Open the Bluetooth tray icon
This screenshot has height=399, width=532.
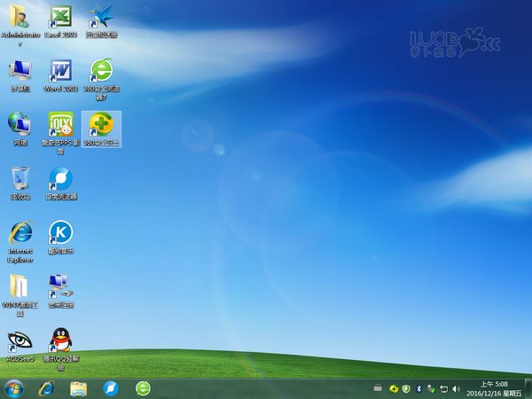tap(419, 389)
